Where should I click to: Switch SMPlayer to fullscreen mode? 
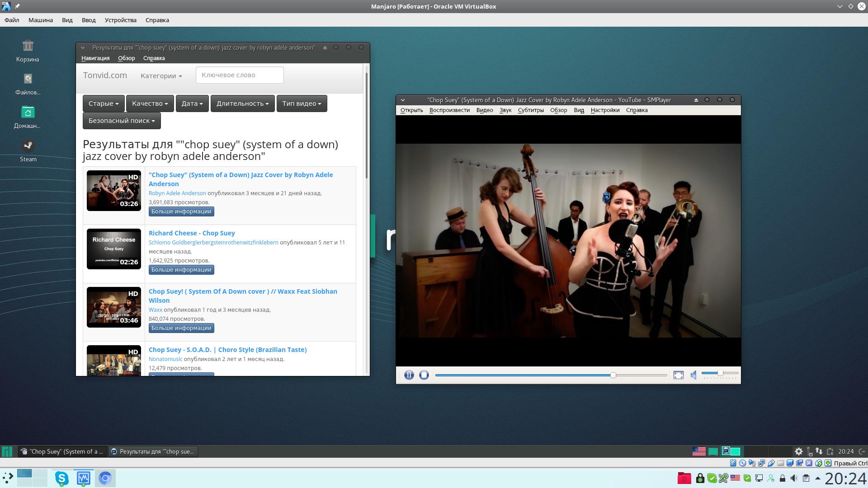679,375
